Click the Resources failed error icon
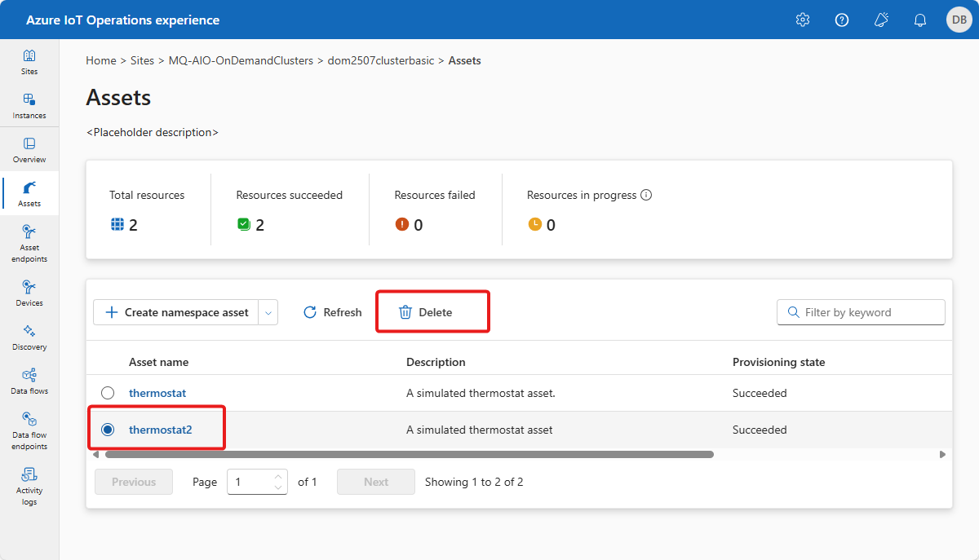This screenshot has width=979, height=560. pyautogui.click(x=401, y=224)
